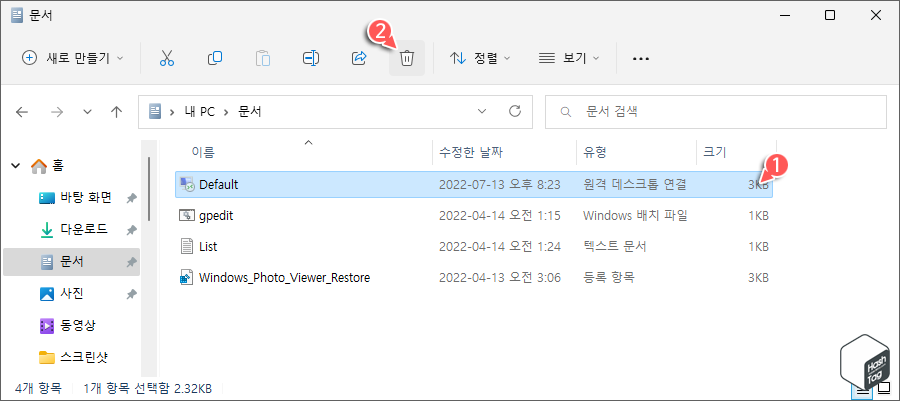Click the pin icon beside 사진
Viewport: 900px width, 401px height.
131,294
